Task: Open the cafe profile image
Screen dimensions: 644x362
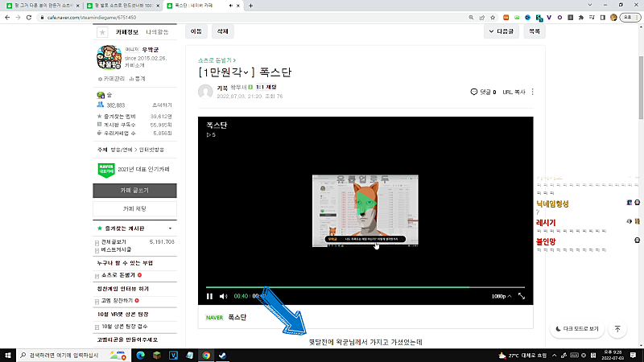Action: point(109,57)
